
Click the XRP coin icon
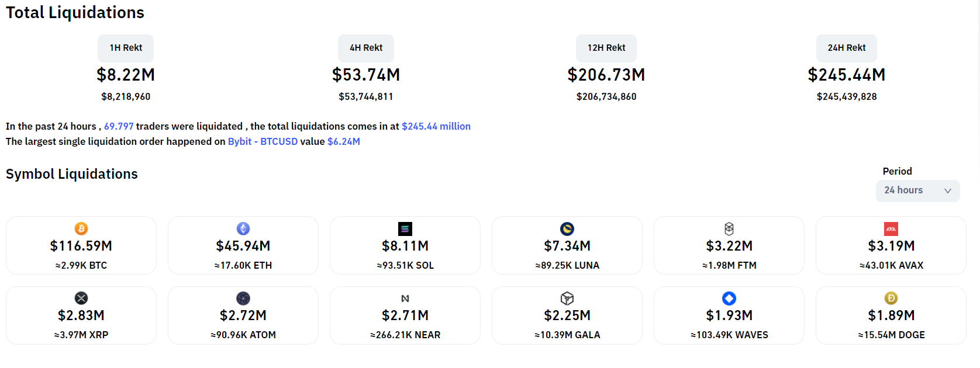81,298
